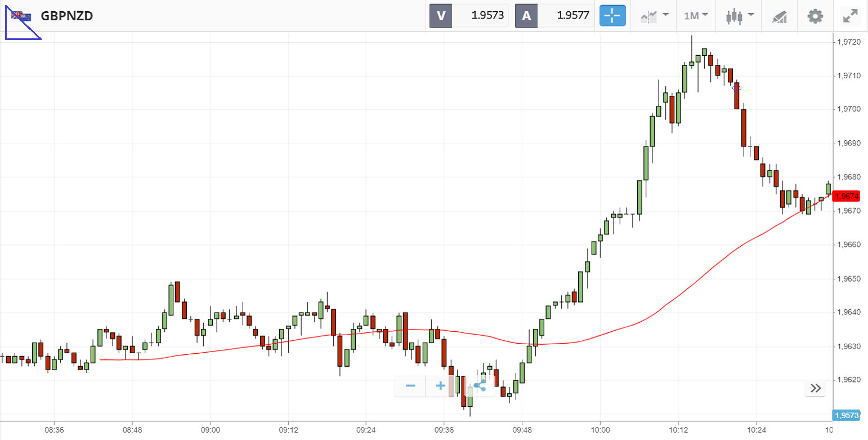Zoom in with the plus button
Screen dimensions: 868x440
pyautogui.click(x=441, y=386)
